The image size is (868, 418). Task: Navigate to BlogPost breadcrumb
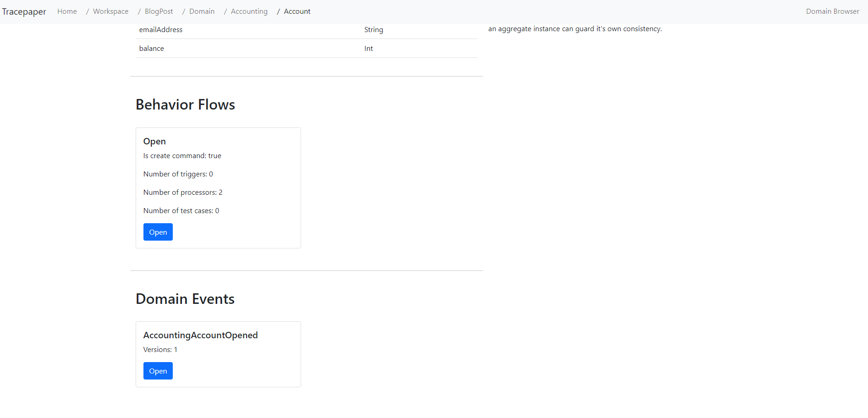[x=159, y=11]
